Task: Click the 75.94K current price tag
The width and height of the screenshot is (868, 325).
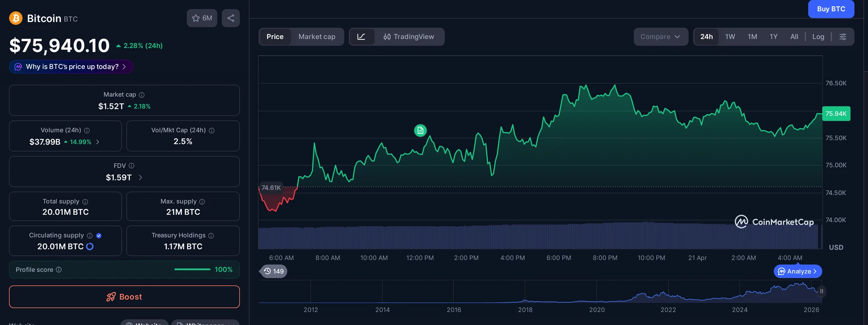Action: click(836, 114)
